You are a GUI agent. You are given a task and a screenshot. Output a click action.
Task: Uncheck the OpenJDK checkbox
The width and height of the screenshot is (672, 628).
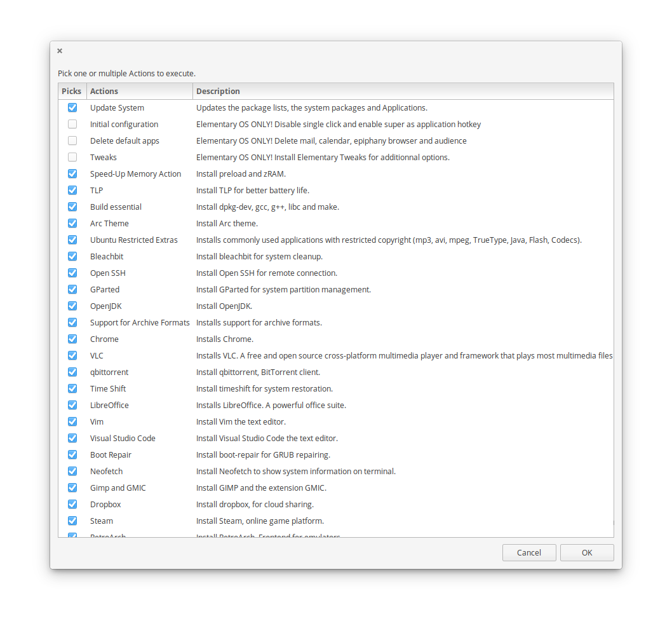[x=72, y=306]
